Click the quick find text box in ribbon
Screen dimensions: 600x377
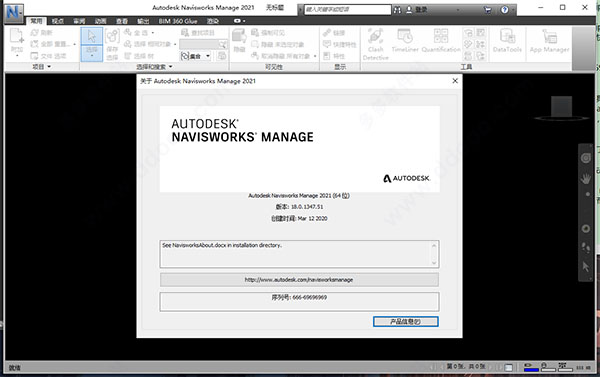199,45
